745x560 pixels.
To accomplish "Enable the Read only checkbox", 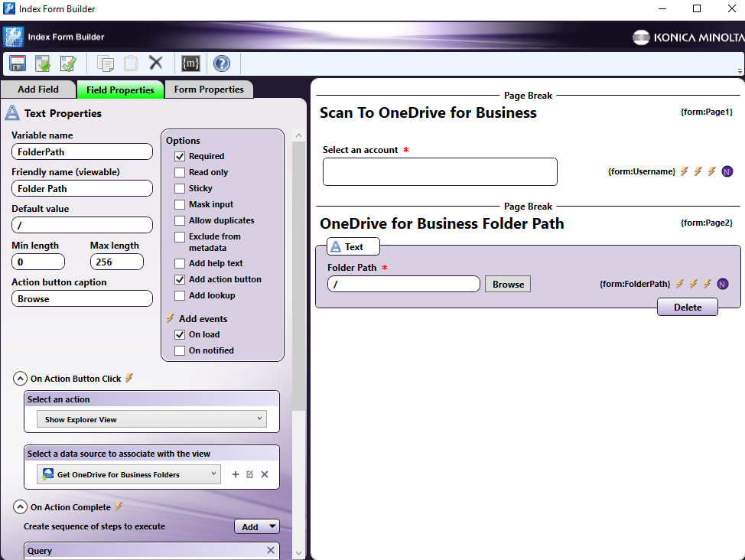I will click(180, 173).
